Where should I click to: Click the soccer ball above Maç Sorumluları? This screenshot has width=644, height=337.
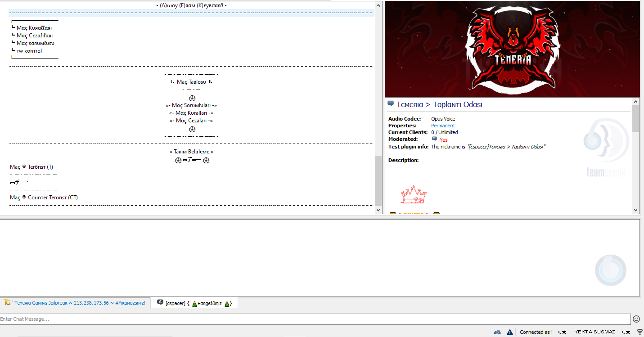(x=192, y=98)
